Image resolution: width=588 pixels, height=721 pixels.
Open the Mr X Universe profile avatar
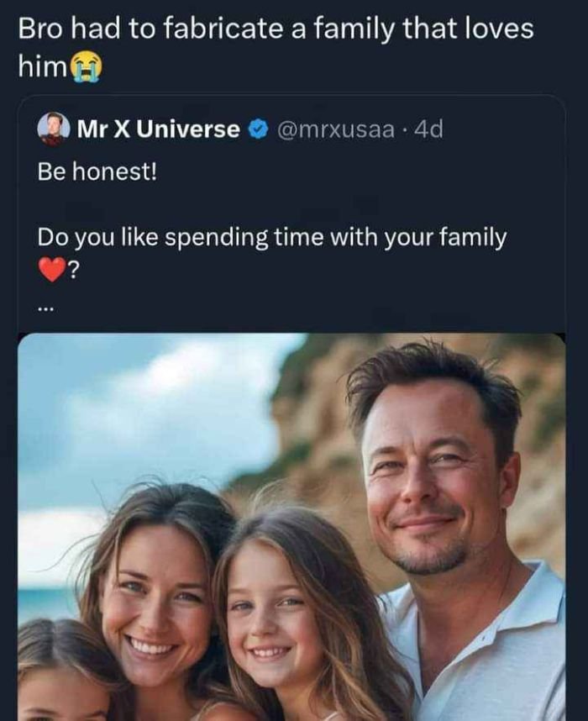[x=53, y=129]
